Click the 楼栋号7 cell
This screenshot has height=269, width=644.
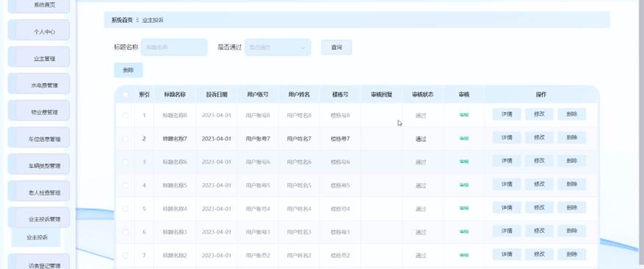coord(340,139)
